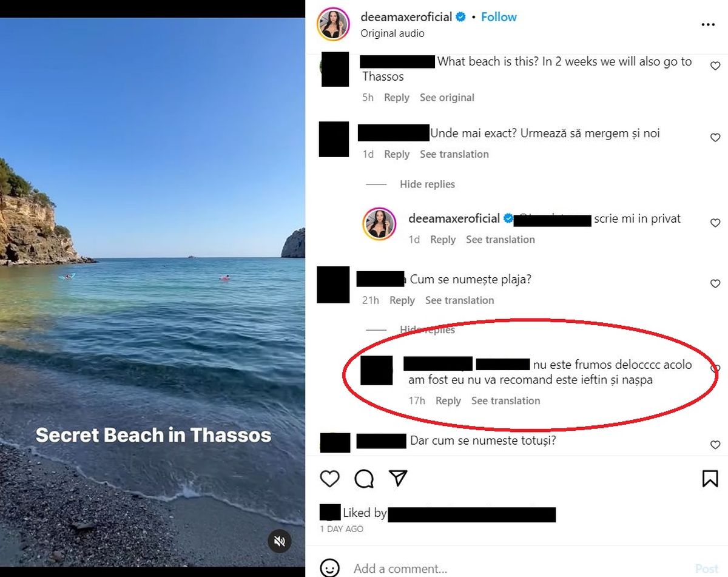Like the post with the heart icon

329,479
